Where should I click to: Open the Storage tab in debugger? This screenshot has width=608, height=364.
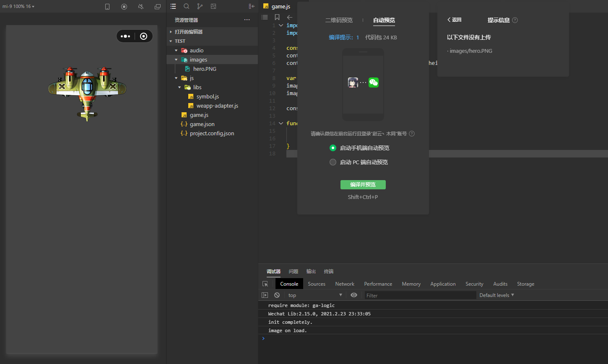(x=526, y=284)
